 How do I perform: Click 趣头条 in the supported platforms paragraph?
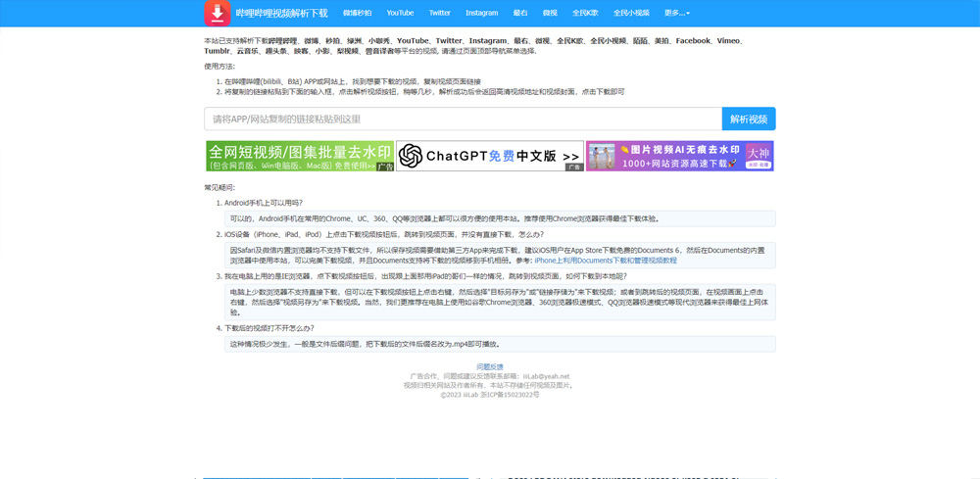(x=275, y=51)
